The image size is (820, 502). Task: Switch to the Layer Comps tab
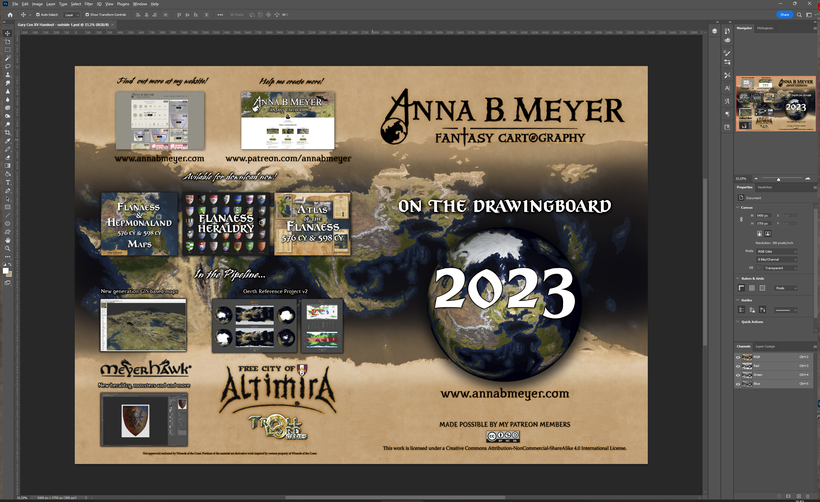765,346
